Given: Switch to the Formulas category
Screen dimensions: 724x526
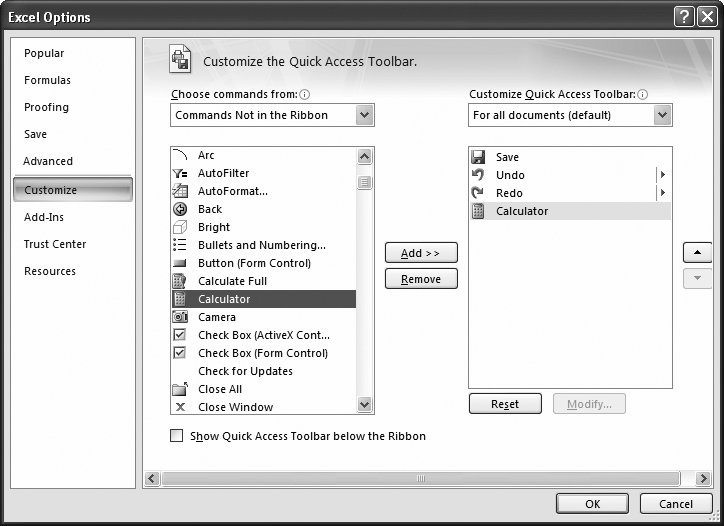Looking at the screenshot, I should (x=48, y=80).
